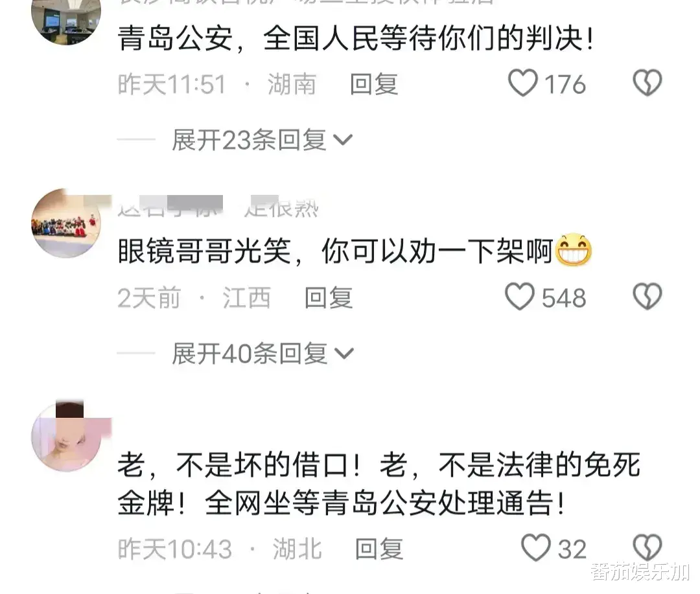Reply to the 湖北 comment
The image size is (700, 594).
tap(379, 549)
